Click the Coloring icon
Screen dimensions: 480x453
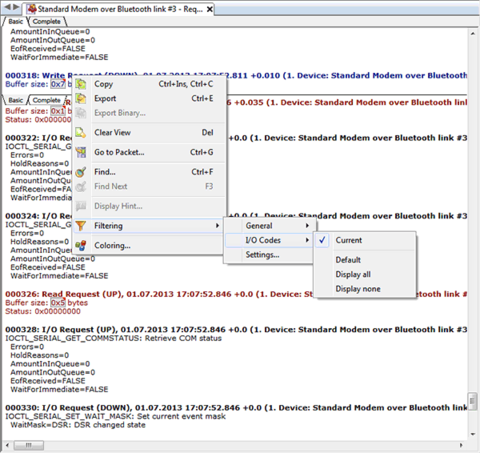(81, 245)
